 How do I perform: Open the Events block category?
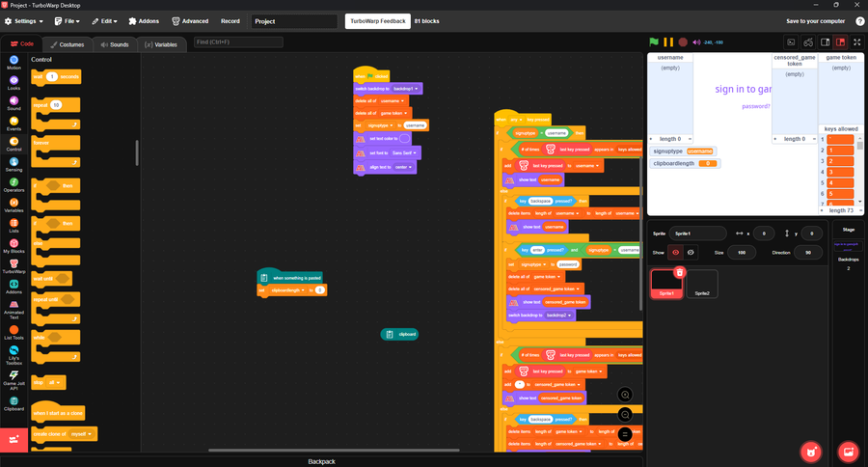pyautogui.click(x=14, y=124)
